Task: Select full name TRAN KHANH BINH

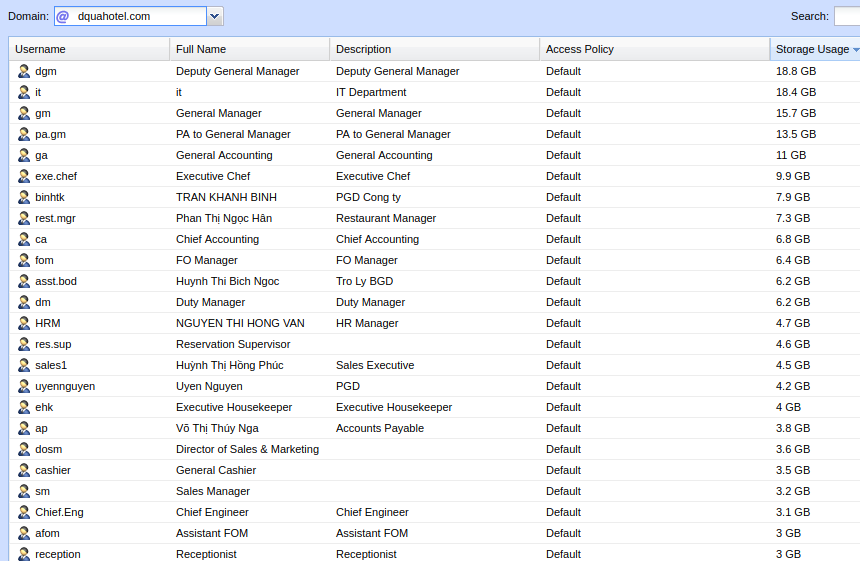Action: (226, 197)
